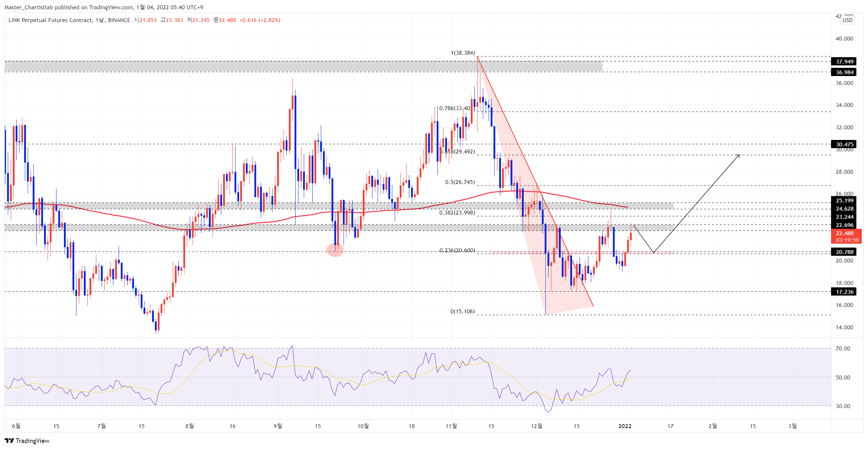Click the 23.244 price level label
This screenshot has height=449, width=868.
(844, 217)
